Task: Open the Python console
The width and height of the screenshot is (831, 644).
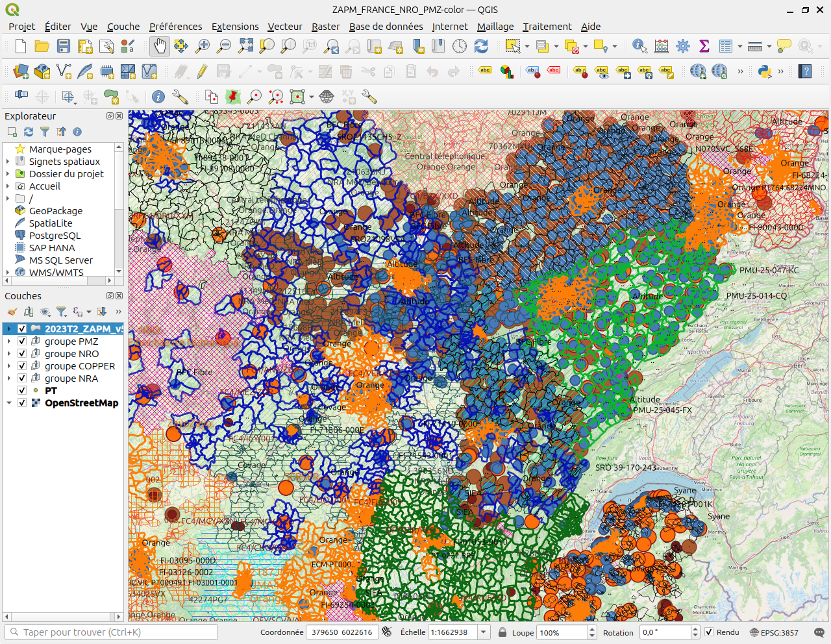Action: (764, 71)
